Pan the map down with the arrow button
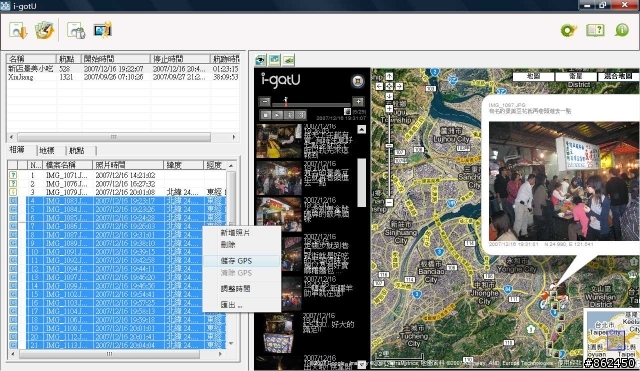The width and height of the screenshot is (640, 371). [x=389, y=96]
